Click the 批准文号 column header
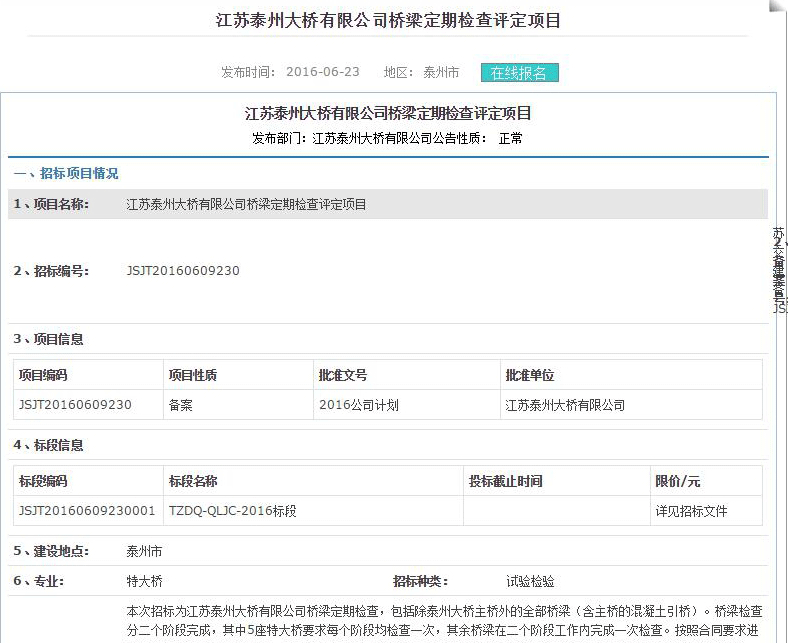The width and height of the screenshot is (788, 643). pyautogui.click(x=343, y=375)
